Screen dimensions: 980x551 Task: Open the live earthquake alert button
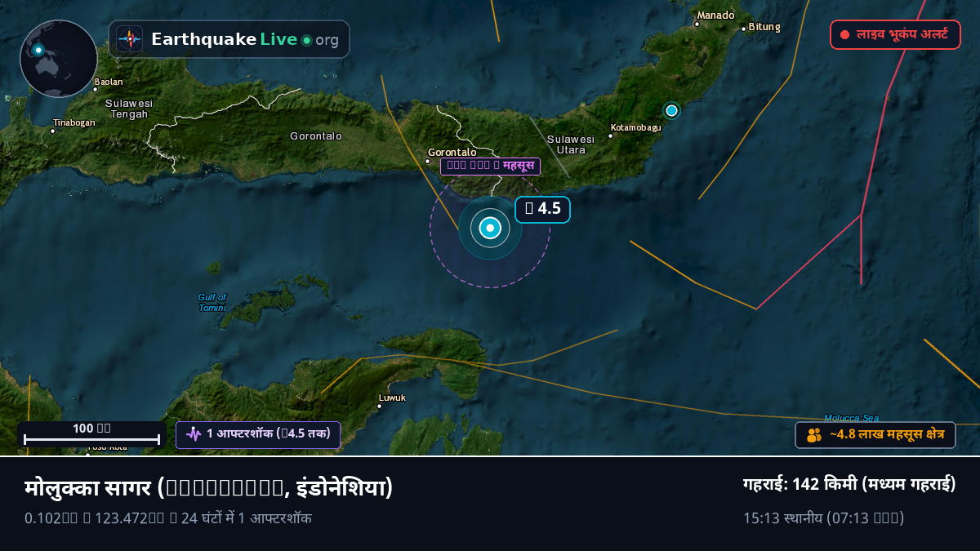coord(895,35)
